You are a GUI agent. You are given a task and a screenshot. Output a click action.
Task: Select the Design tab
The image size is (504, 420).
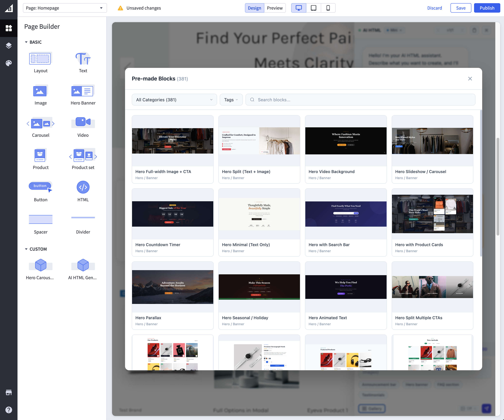pos(254,8)
